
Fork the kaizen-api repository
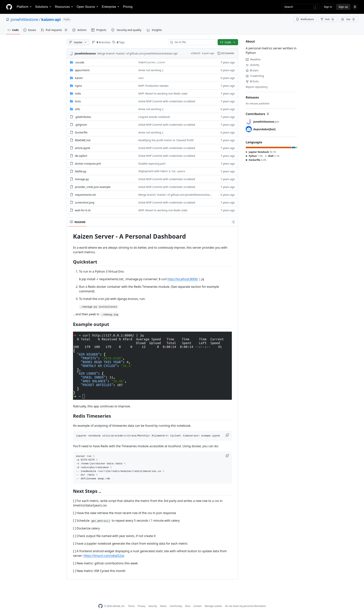(x=327, y=19)
